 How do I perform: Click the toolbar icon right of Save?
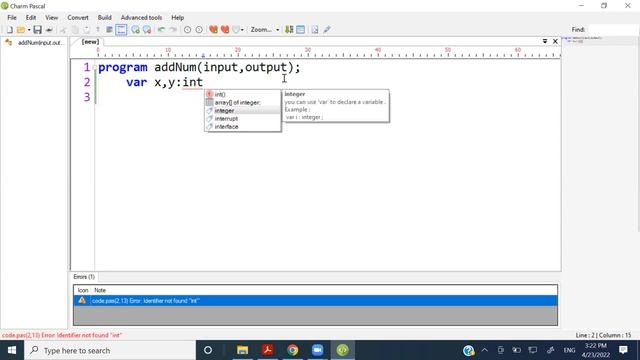coord(49,30)
